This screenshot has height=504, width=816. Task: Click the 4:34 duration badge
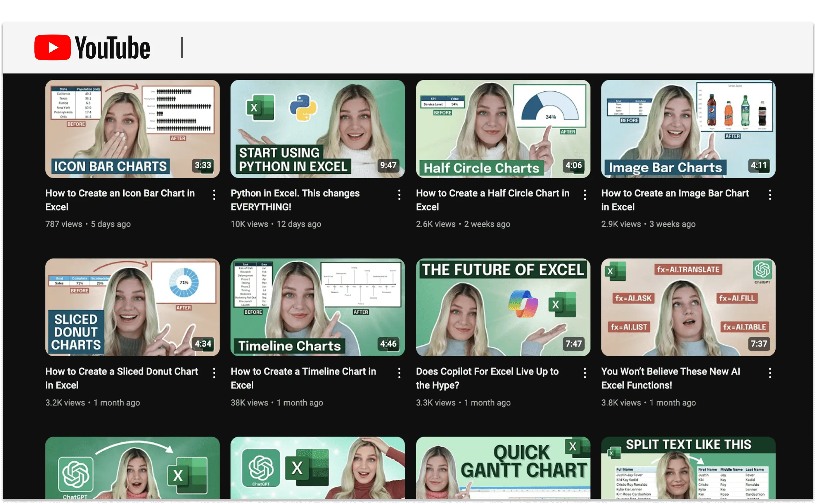[203, 344]
